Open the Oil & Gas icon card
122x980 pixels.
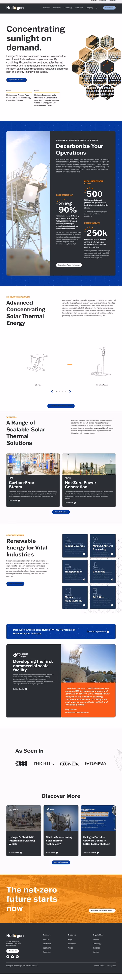(x=103, y=597)
